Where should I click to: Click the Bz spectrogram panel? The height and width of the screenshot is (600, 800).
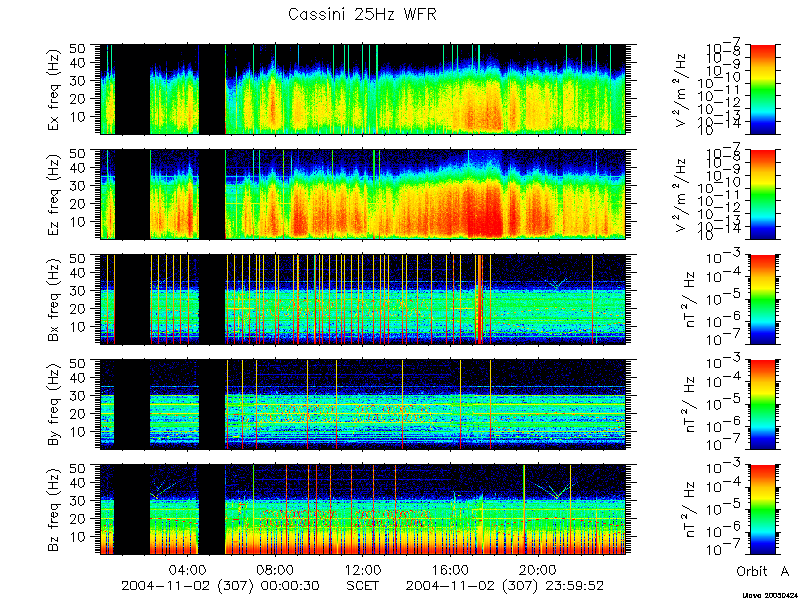363,510
